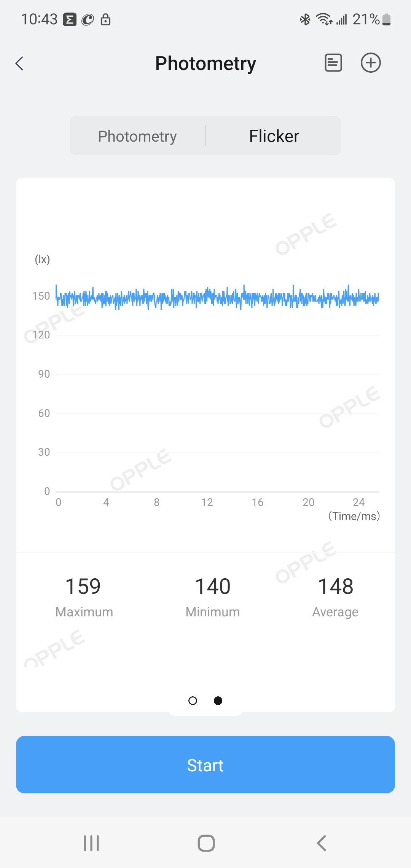Tap the Bluetooth status bar icon
The height and width of the screenshot is (868, 411).
305,19
